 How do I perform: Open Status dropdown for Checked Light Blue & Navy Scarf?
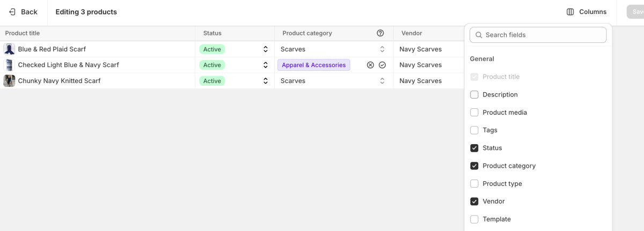point(265,65)
